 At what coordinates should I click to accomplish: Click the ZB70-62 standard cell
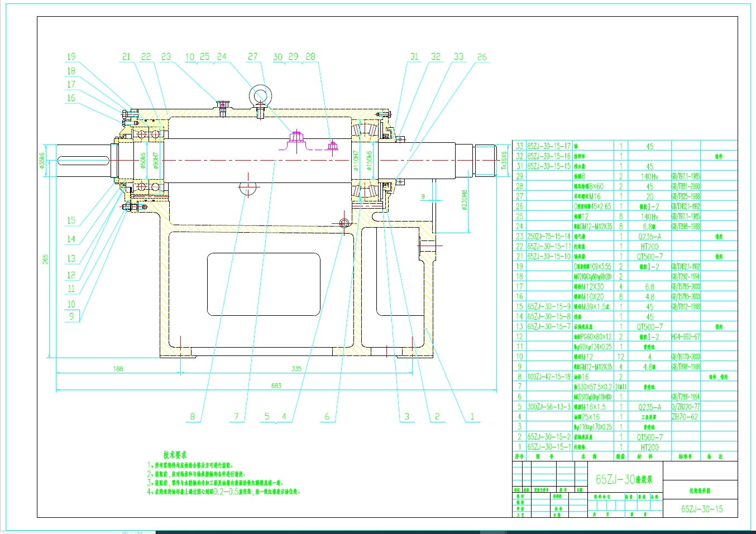(x=685, y=417)
